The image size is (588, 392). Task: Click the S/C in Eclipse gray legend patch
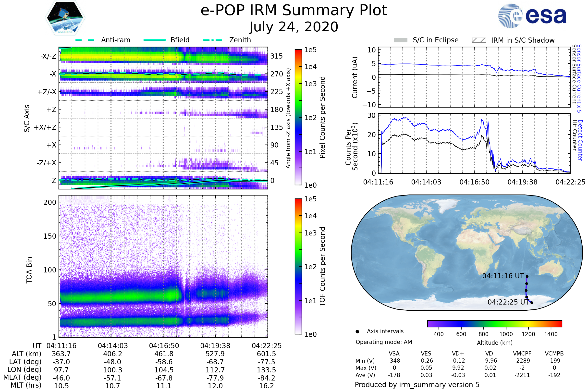(400, 40)
